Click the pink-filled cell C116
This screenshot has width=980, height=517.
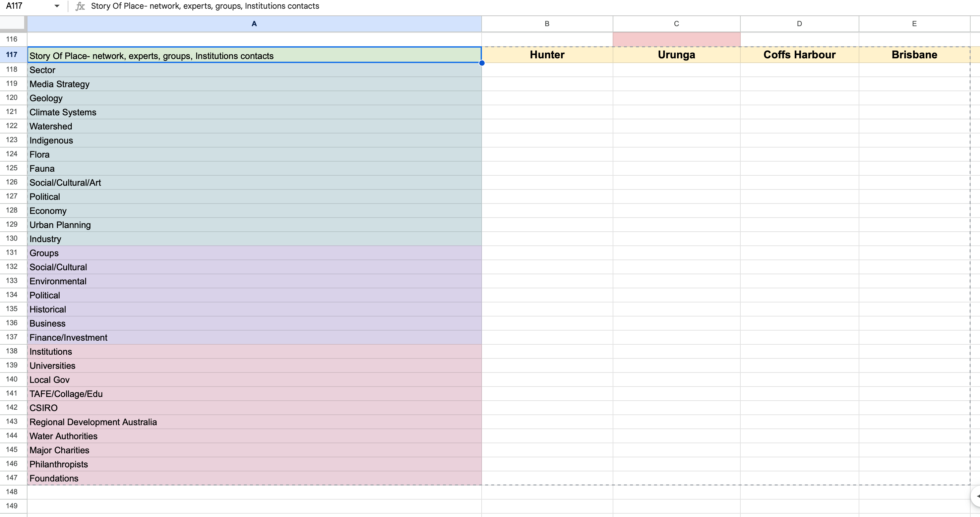click(676, 39)
